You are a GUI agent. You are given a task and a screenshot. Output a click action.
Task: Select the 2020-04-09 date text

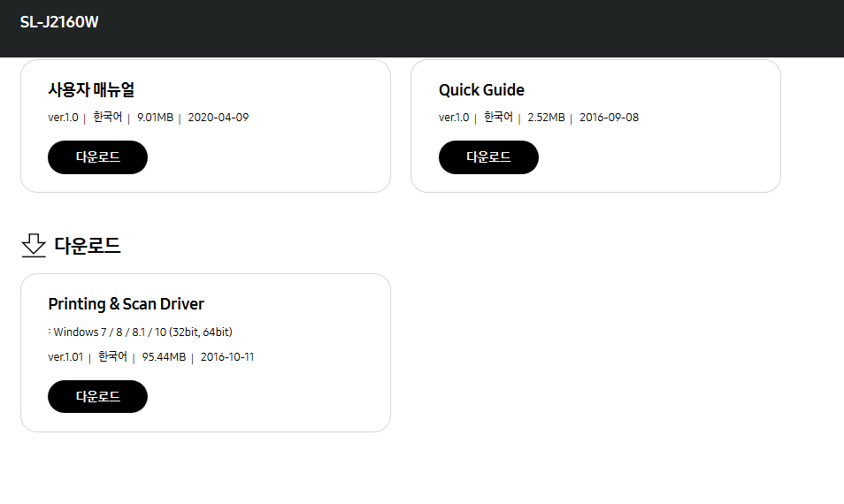218,118
